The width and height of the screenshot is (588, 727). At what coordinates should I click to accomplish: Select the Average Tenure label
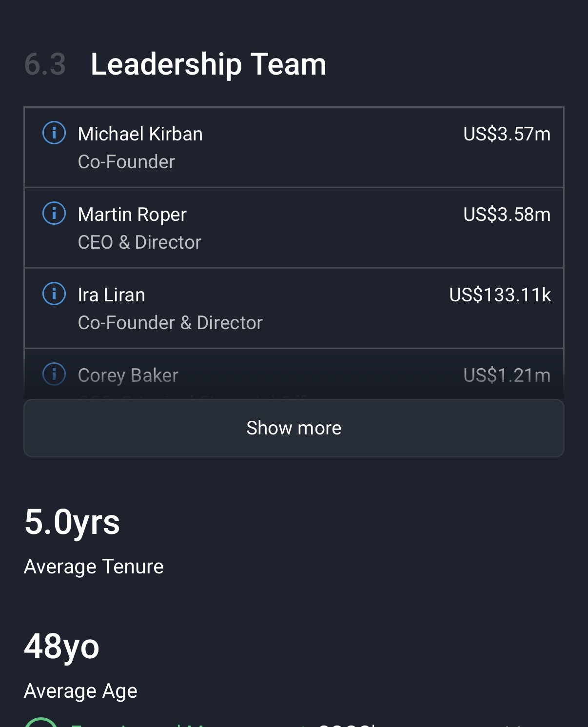click(94, 567)
